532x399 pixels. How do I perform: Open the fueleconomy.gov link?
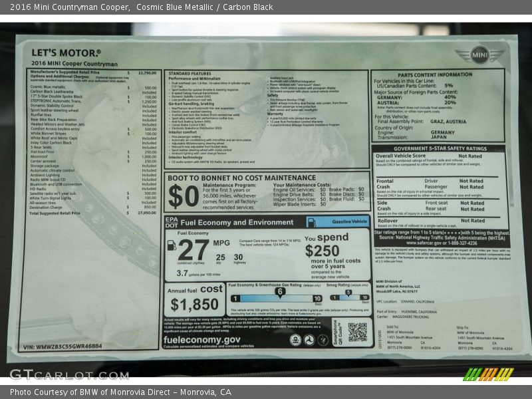point(202,340)
